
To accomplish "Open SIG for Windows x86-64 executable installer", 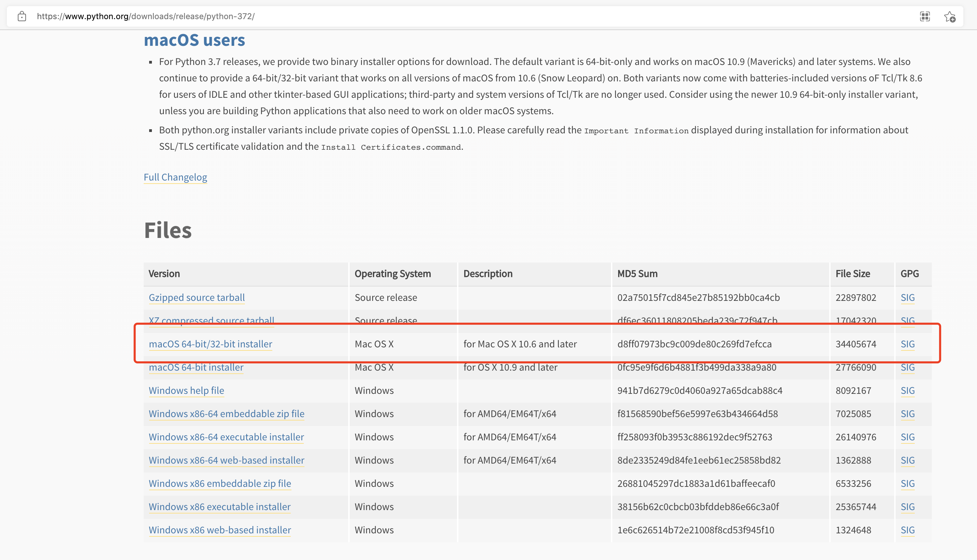I will 907,437.
